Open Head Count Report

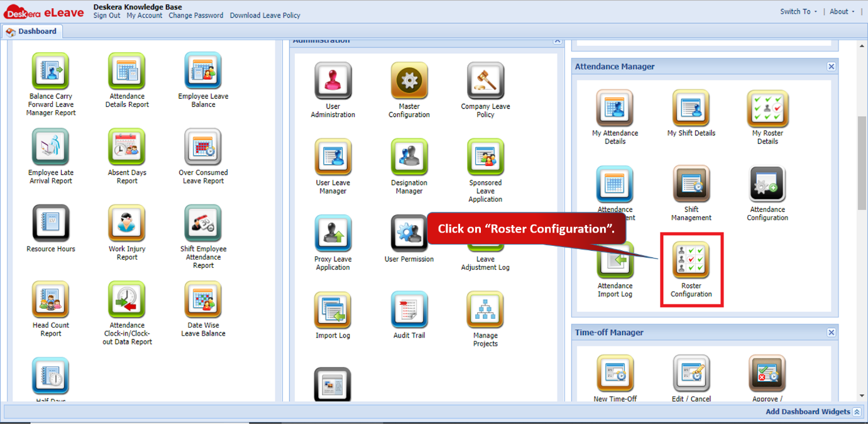point(51,300)
